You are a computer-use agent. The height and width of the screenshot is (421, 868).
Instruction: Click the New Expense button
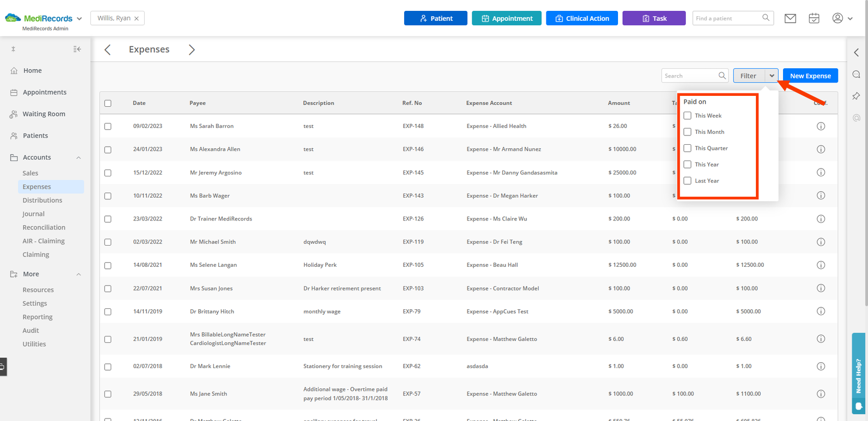coord(810,76)
